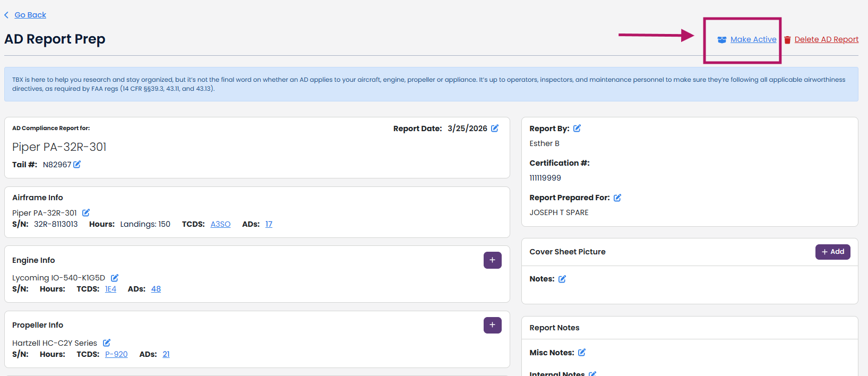The image size is (868, 376).
Task: Click the Propeller Info heading
Action: pos(38,325)
